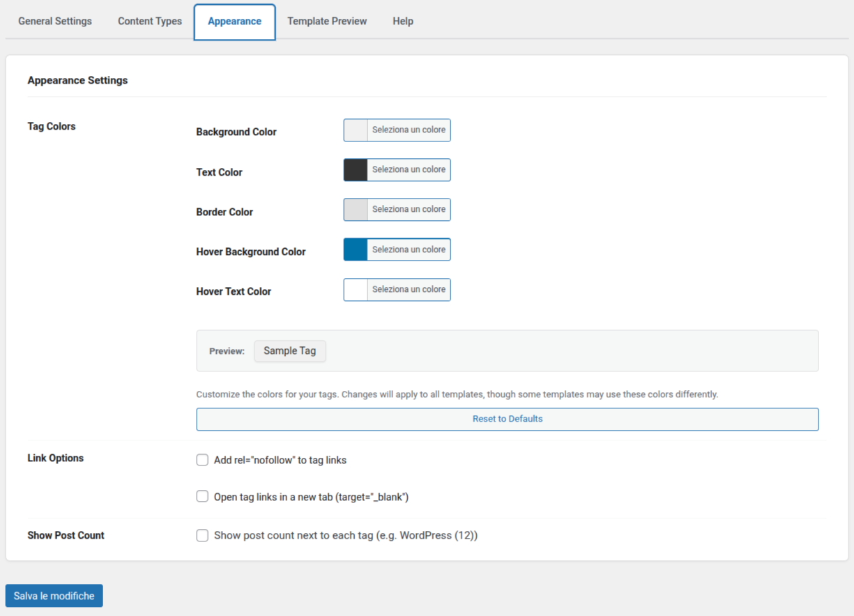Viewport: 854px width, 616px height.
Task: Click the blue Hover Background Color swatch
Action: pyautogui.click(x=356, y=249)
